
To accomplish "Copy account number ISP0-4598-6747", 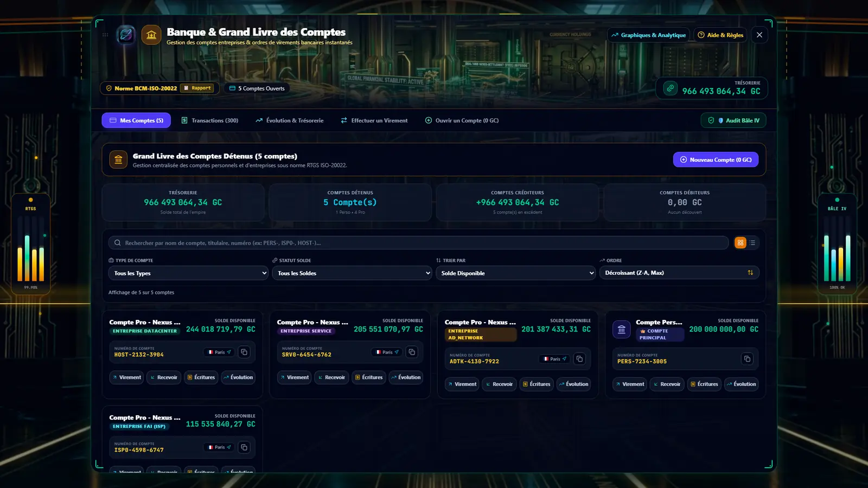I will [244, 447].
